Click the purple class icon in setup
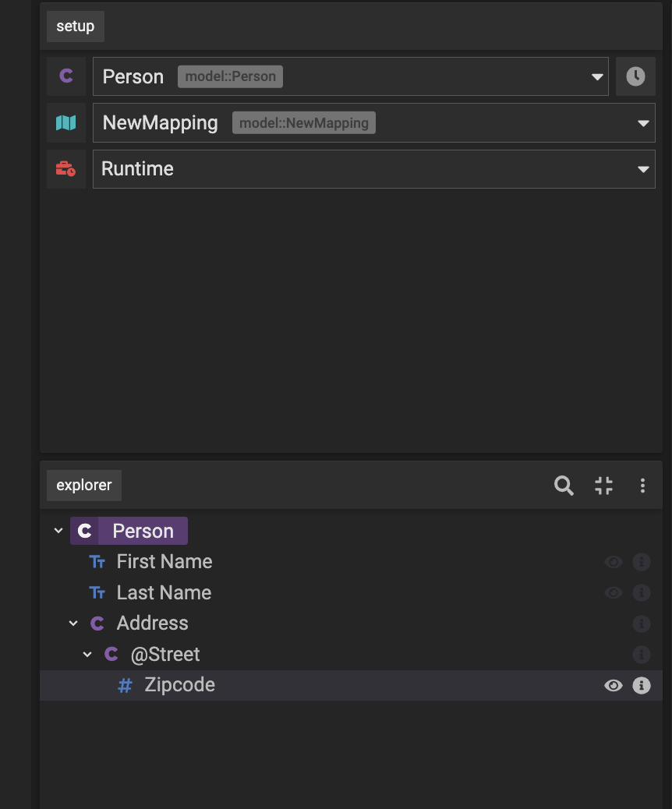672x809 pixels. [66, 76]
